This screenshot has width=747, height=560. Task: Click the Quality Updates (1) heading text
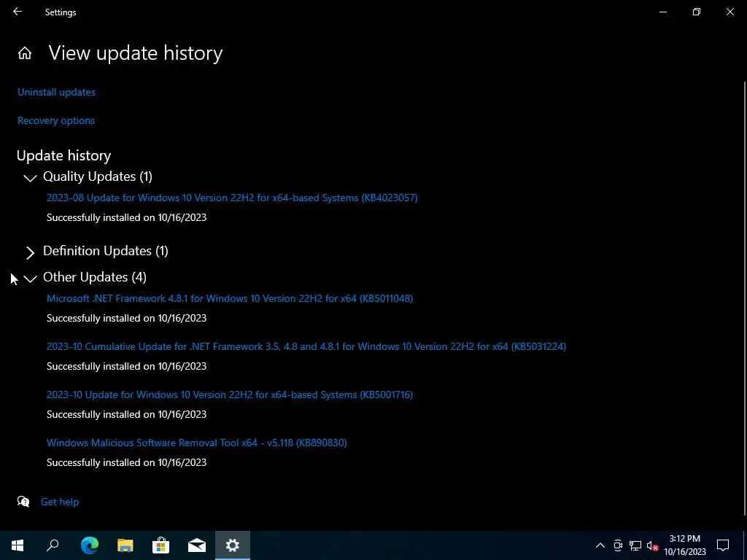[x=98, y=176]
